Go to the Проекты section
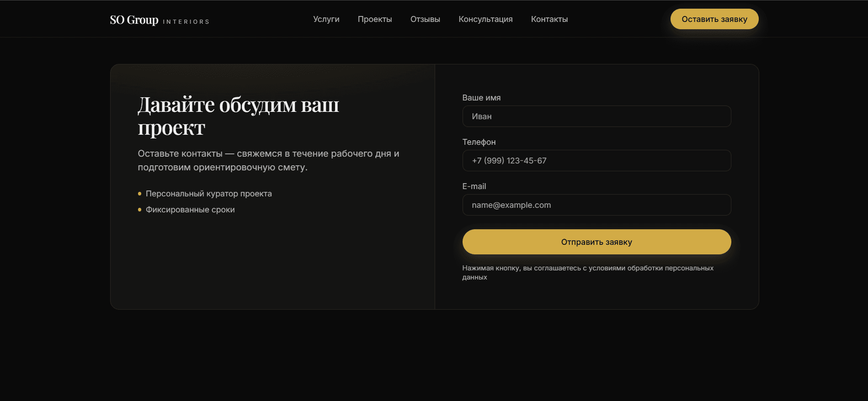 pyautogui.click(x=375, y=19)
